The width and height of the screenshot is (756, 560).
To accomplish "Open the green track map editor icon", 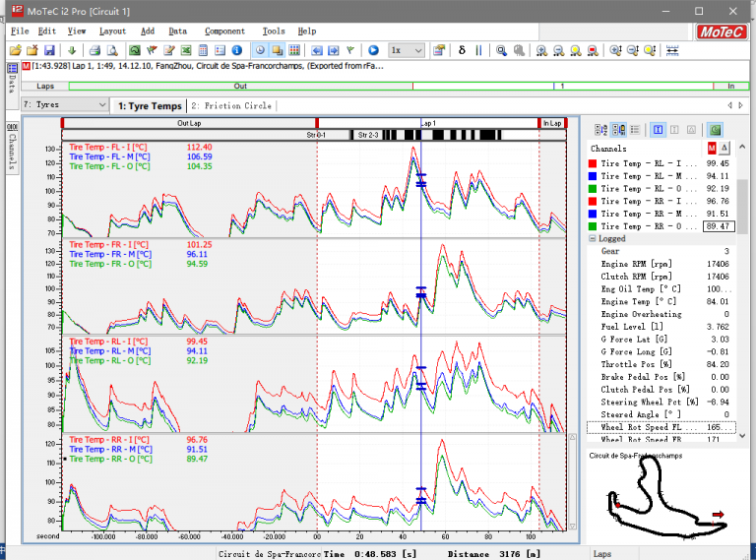I will coord(135,50).
